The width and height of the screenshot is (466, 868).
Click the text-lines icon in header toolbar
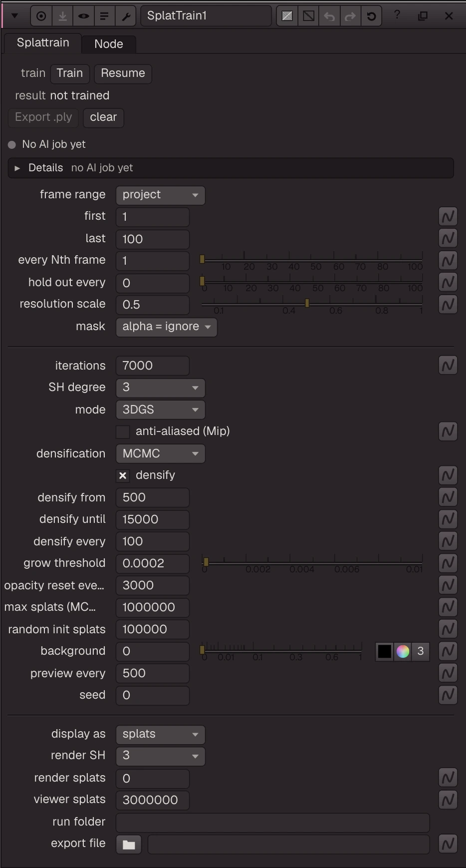click(x=105, y=16)
